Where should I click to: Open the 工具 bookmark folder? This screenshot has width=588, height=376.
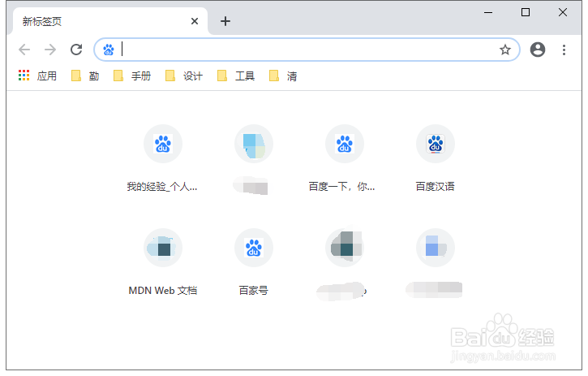236,76
